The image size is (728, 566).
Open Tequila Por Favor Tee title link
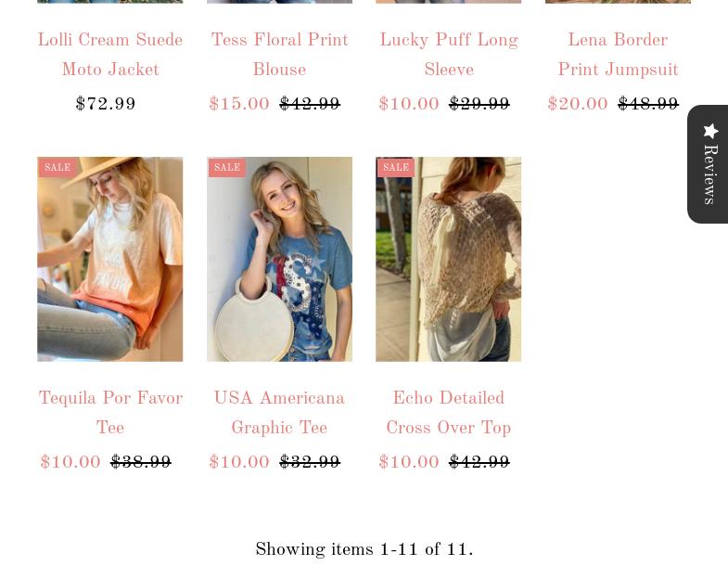tap(110, 413)
